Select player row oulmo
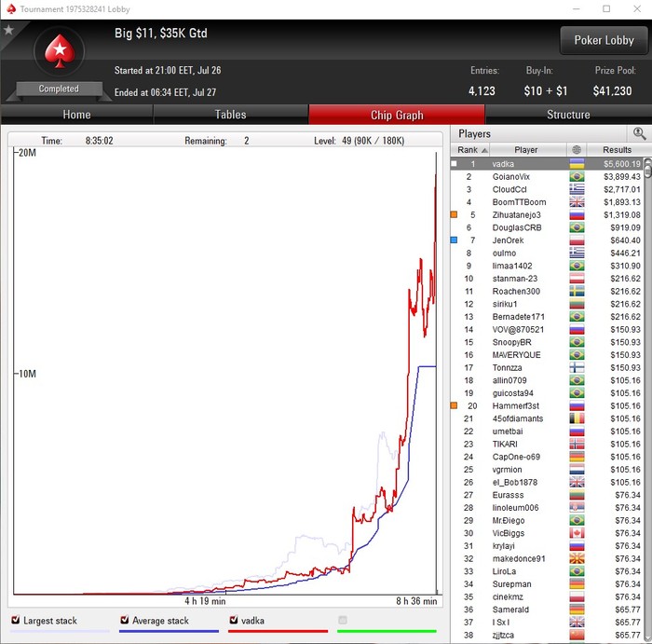 [x=548, y=253]
